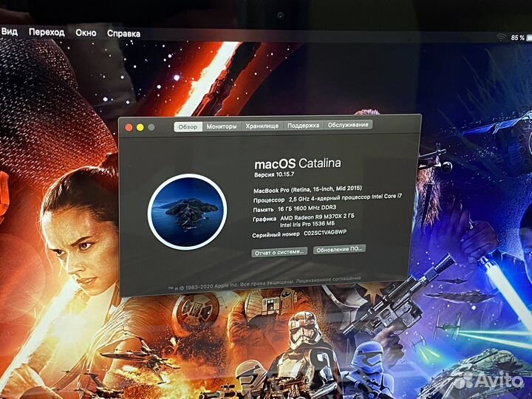Open the Вид menu
The image size is (532, 399).
[9, 32]
